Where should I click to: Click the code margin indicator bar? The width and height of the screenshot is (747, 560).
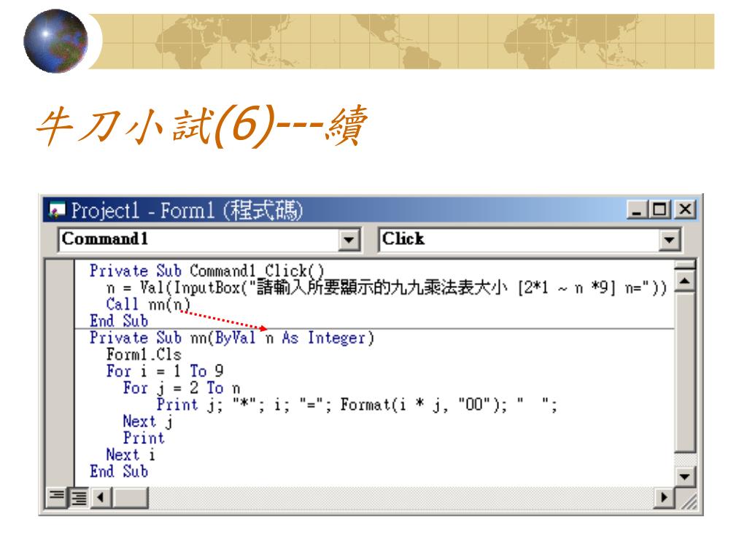click(x=60, y=373)
